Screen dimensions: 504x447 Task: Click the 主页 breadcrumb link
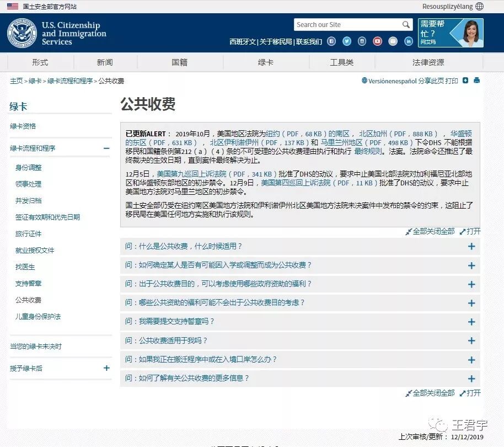click(x=16, y=81)
